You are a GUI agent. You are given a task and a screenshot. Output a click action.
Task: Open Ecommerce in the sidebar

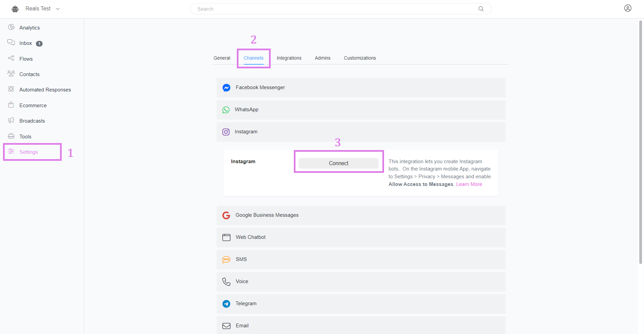[33, 106]
